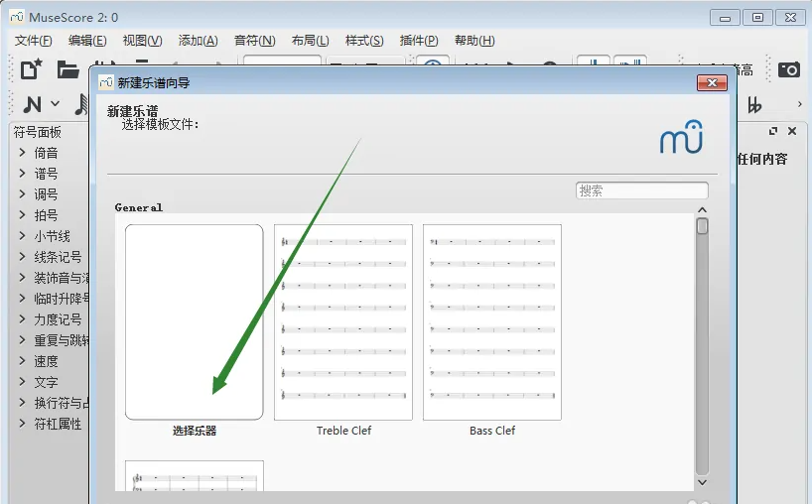Close the 新建乐谱向导 dialog
The width and height of the screenshot is (812, 504).
pyautogui.click(x=712, y=82)
